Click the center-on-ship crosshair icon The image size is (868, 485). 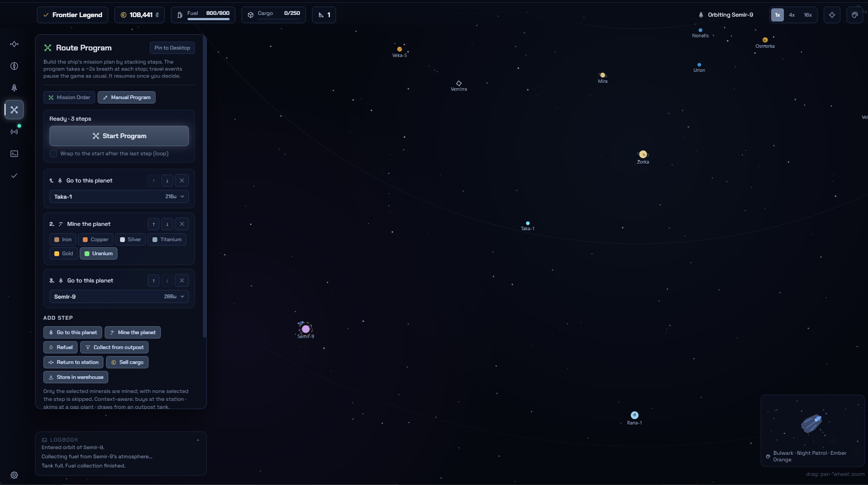pyautogui.click(x=832, y=15)
